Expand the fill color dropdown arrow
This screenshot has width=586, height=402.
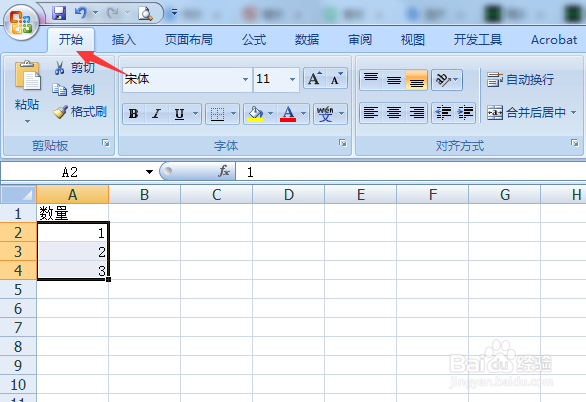coord(271,114)
